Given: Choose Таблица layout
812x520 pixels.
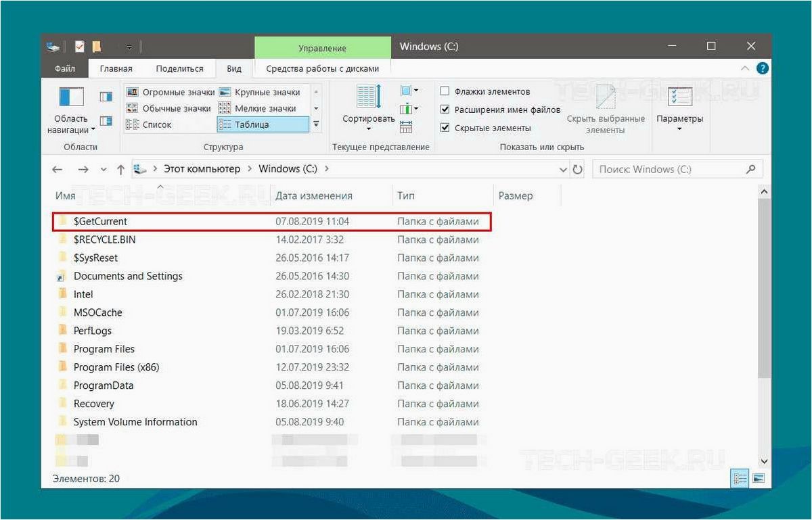Looking at the screenshot, I should click(263, 124).
